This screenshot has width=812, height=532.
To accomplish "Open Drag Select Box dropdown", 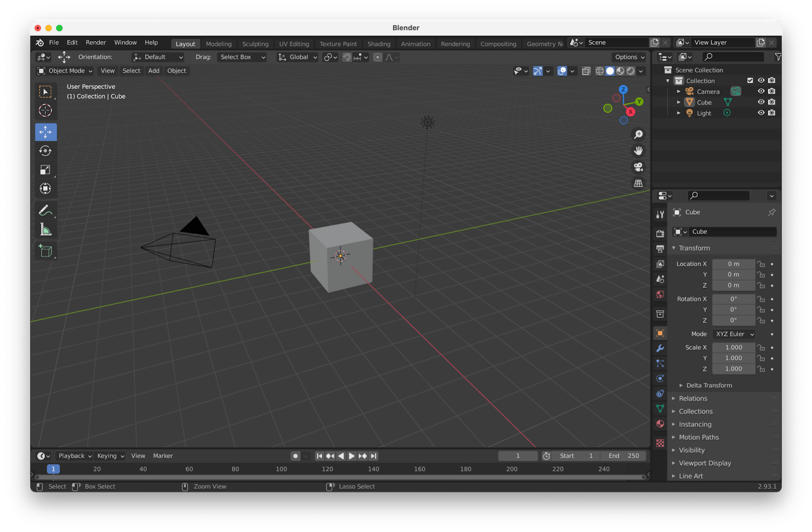I will tap(242, 57).
